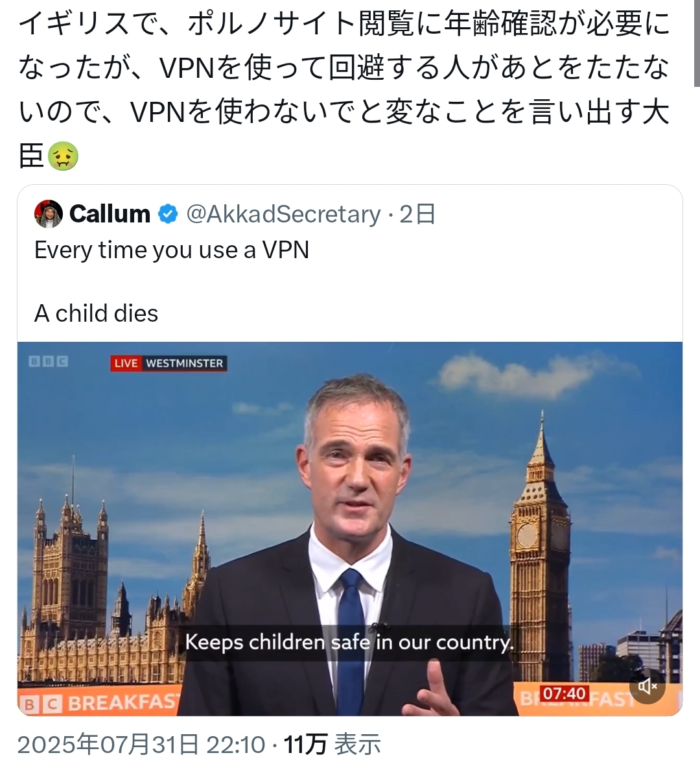This screenshot has width=700, height=777.
Task: Click the LIVE WESTMINSTER banner in video
Action: pos(169,363)
